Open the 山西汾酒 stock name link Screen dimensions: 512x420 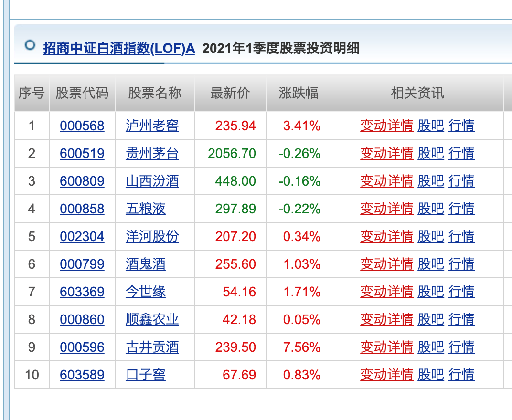(x=152, y=181)
